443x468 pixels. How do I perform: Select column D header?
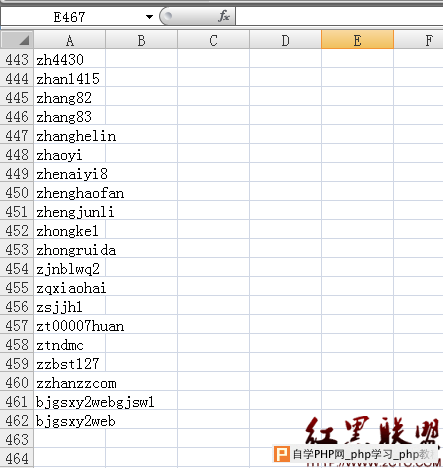click(x=286, y=40)
